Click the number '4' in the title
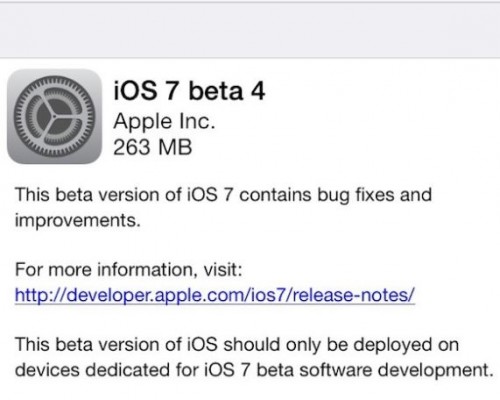The image size is (500, 400). (258, 91)
